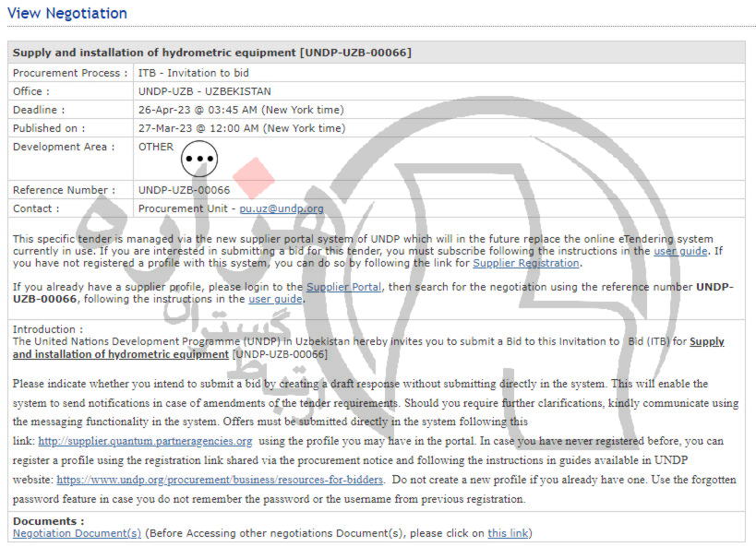Click the UNDP-UZB - UZBEKISTAN office value
The height and width of the screenshot is (547, 756).
click(203, 91)
